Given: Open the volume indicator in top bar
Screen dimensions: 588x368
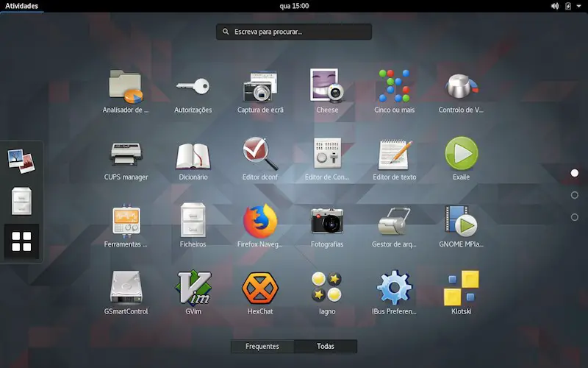Looking at the screenshot, I should tap(555, 6).
